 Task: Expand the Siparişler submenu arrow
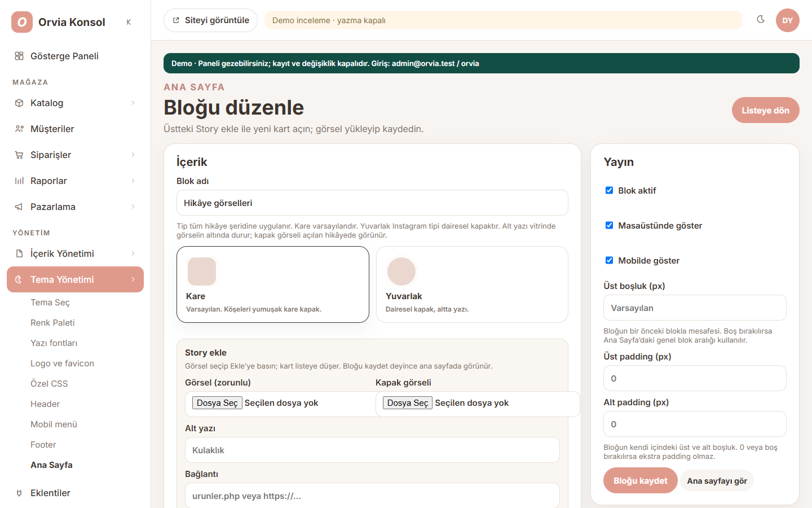pos(133,155)
